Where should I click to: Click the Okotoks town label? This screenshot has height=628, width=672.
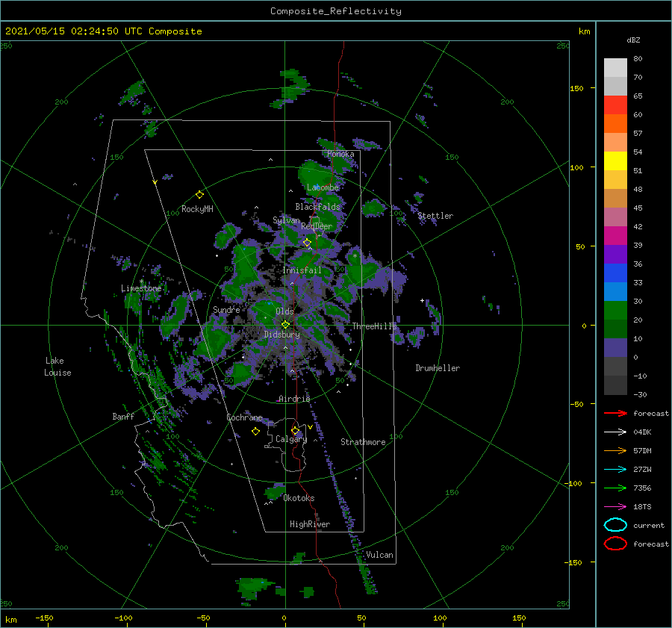299,498
